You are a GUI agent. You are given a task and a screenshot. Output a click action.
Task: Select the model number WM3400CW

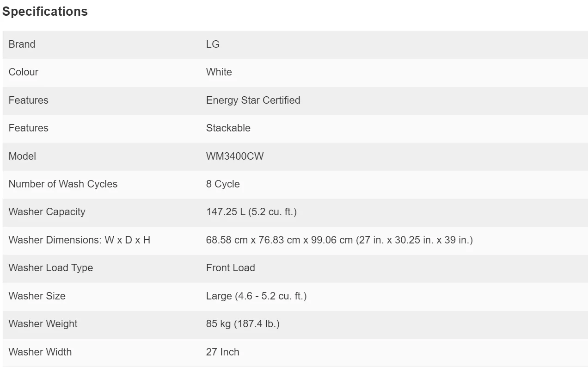point(235,156)
